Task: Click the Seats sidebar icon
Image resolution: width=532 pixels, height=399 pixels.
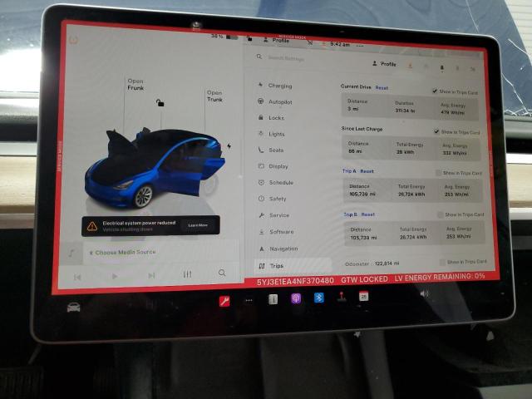Action: (x=260, y=150)
